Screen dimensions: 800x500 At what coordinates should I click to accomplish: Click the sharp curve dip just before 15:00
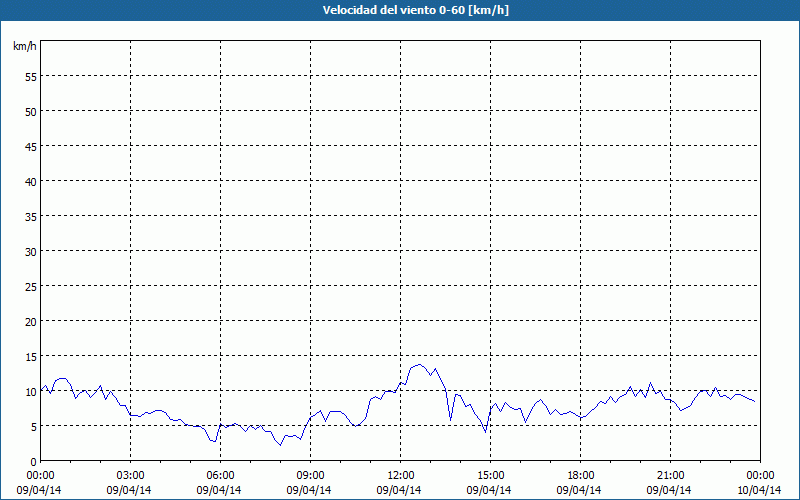[485, 432]
